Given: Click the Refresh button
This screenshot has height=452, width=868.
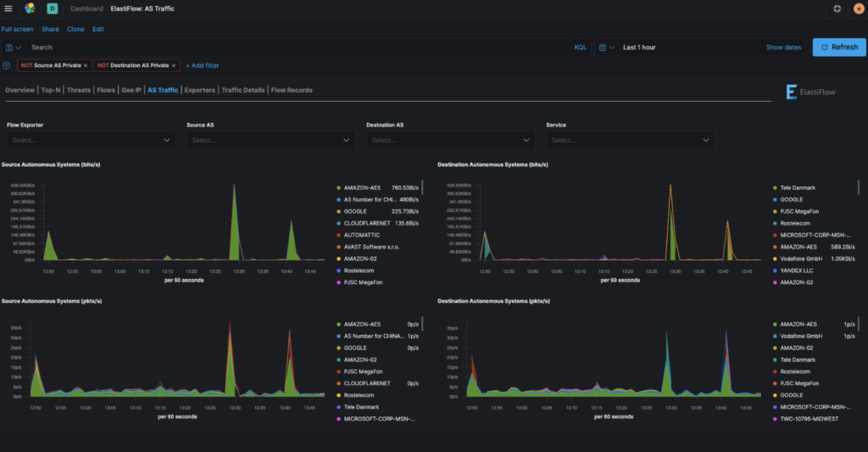Looking at the screenshot, I should click(839, 47).
